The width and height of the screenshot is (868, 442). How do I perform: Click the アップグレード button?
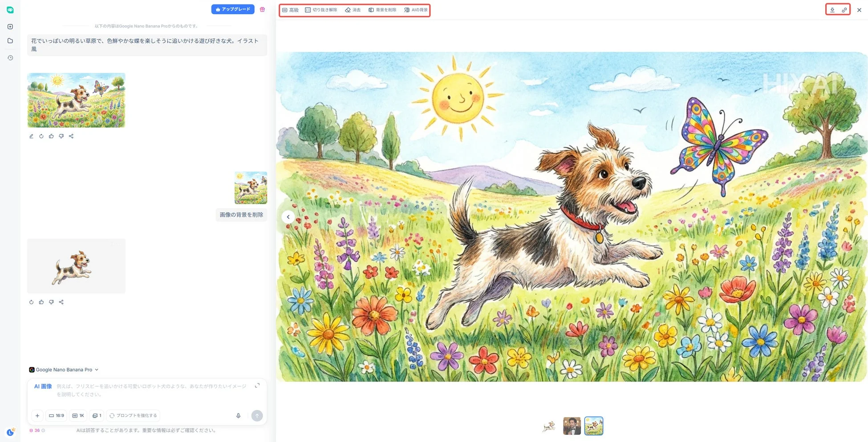click(232, 9)
